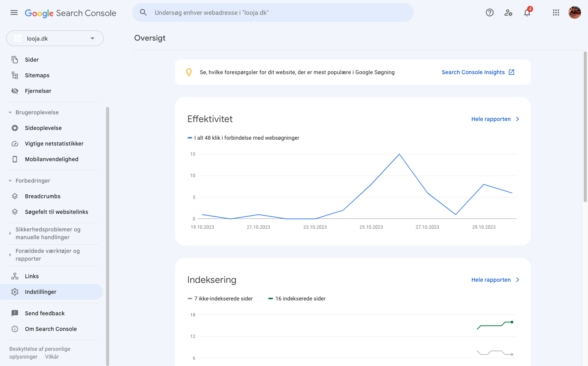Click the Fjernelser hidden-eye icon
Viewport: 588px width, 366px height.
point(15,91)
